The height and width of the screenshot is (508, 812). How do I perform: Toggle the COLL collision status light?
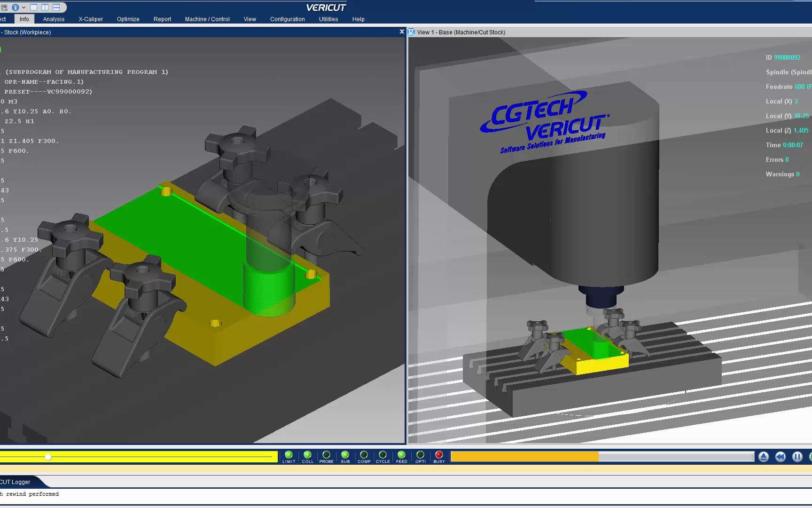pos(308,457)
